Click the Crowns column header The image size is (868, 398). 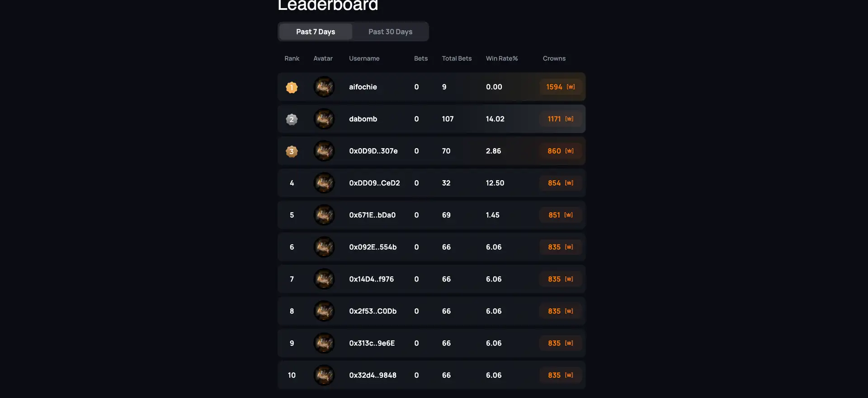pyautogui.click(x=554, y=58)
